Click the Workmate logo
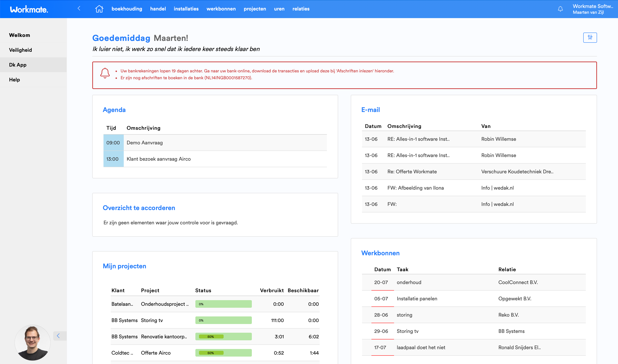Viewport: 618px width, 364px height. tap(29, 9)
